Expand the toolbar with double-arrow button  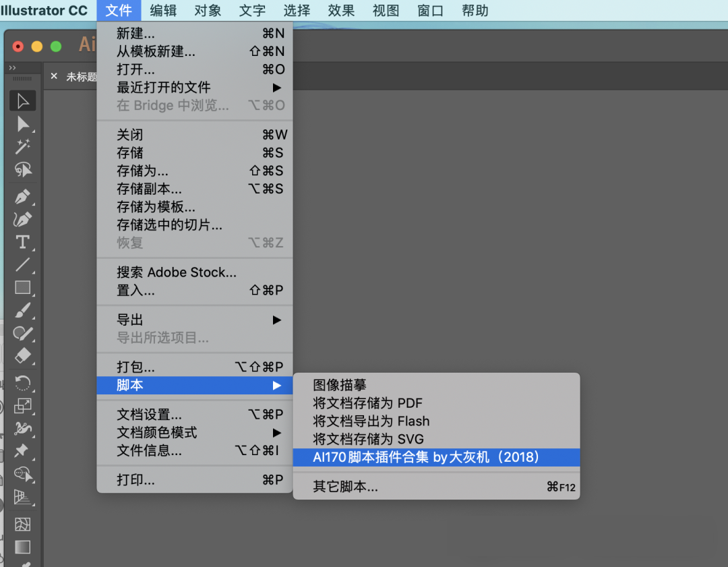coord(13,68)
